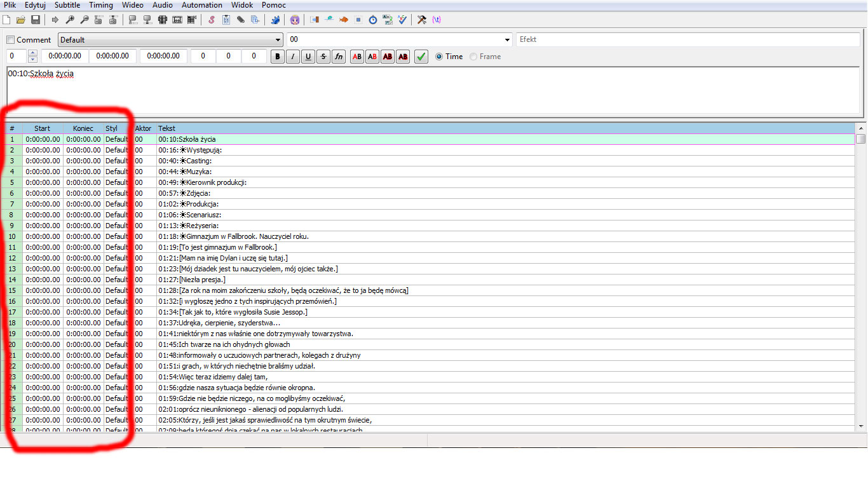Open the Edytuj menu

[x=35, y=5]
